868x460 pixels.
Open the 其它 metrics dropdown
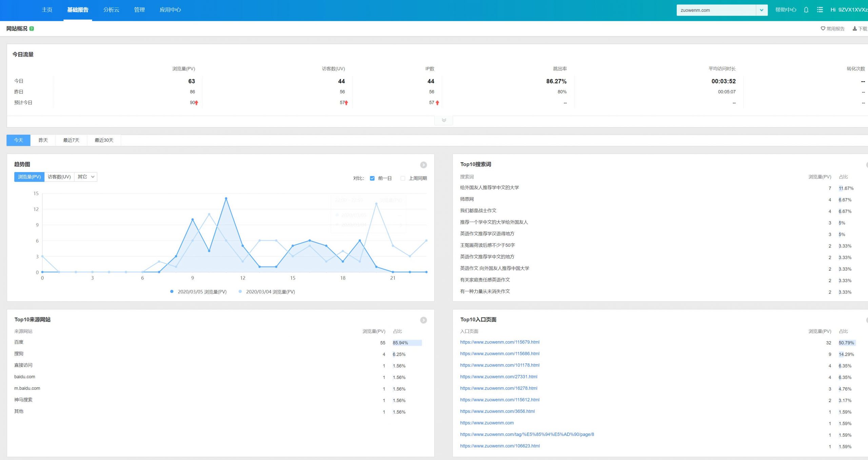86,177
